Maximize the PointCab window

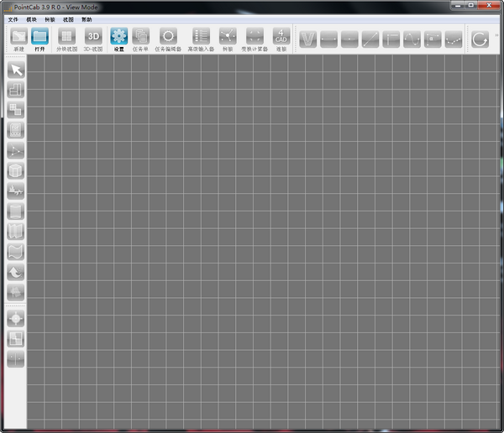click(x=471, y=6)
